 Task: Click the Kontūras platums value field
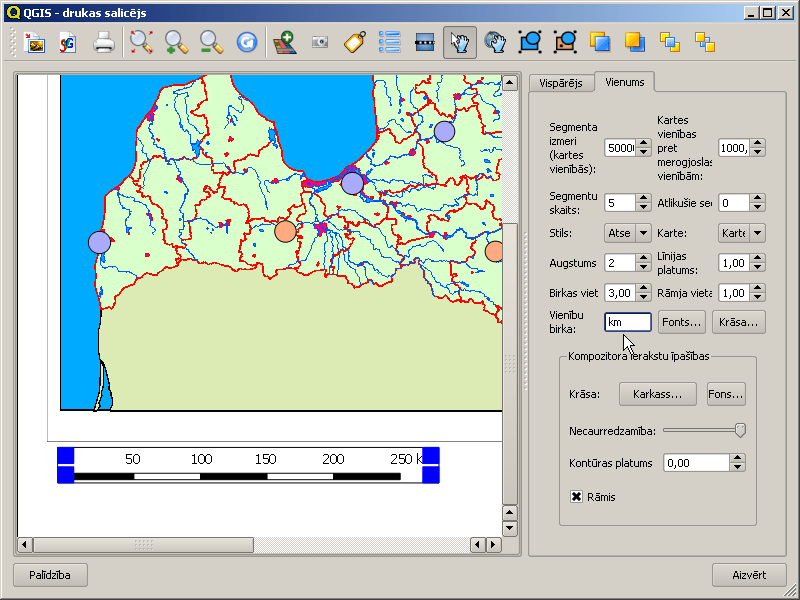697,463
